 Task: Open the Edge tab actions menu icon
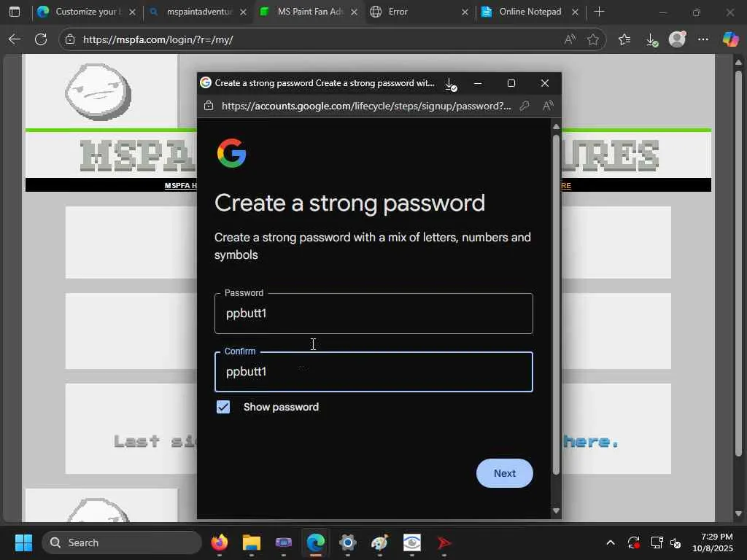[15, 12]
